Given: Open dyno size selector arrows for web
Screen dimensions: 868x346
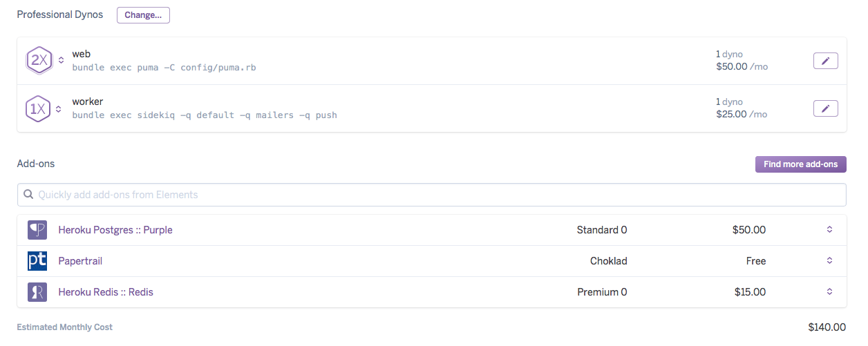Looking at the screenshot, I should (x=61, y=61).
